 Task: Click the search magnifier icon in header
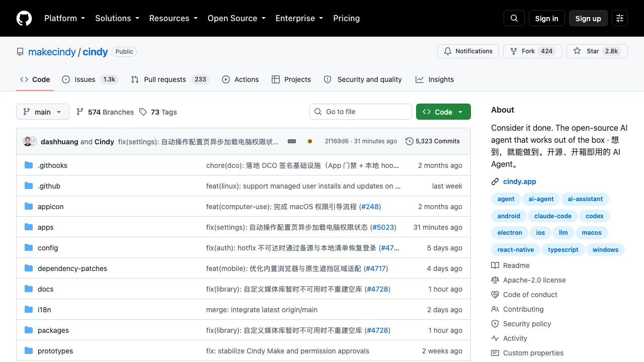pyautogui.click(x=514, y=18)
